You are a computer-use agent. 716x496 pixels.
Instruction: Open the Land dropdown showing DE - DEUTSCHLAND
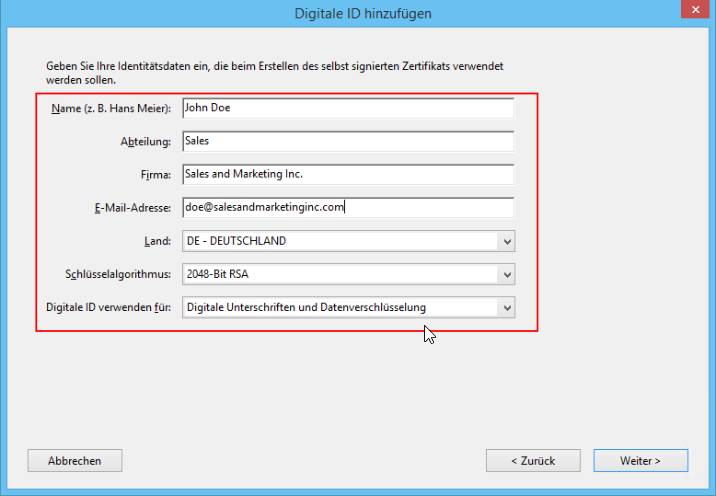coord(348,241)
